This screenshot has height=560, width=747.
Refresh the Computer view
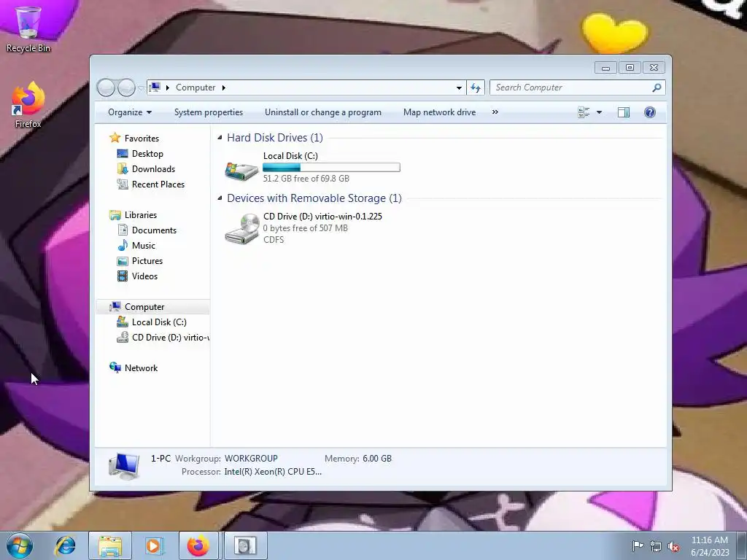(x=476, y=87)
